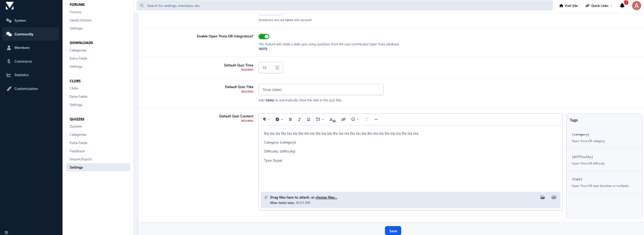Screen dimensions: 644x235
Task: Open the notifications bell
Action: (x=622, y=6)
